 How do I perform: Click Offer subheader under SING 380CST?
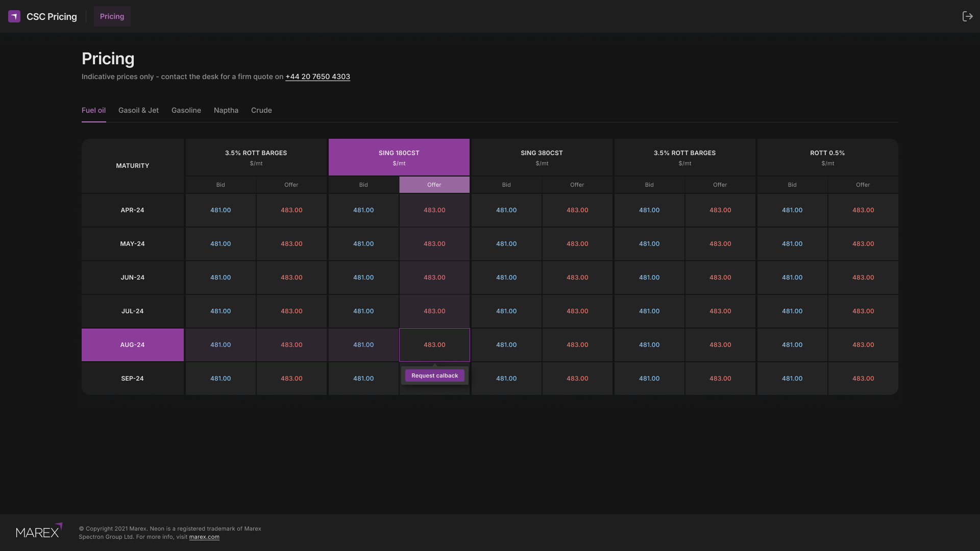577,185
